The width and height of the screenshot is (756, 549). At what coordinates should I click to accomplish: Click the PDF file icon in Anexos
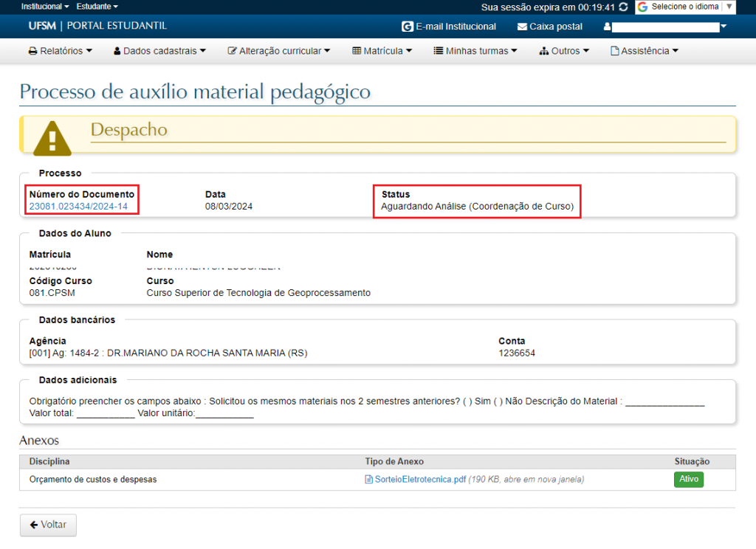369,480
